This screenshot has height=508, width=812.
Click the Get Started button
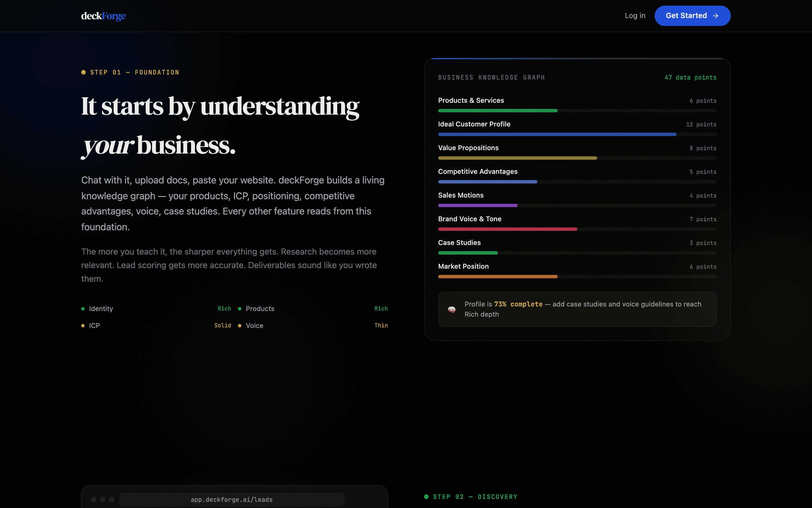point(692,16)
